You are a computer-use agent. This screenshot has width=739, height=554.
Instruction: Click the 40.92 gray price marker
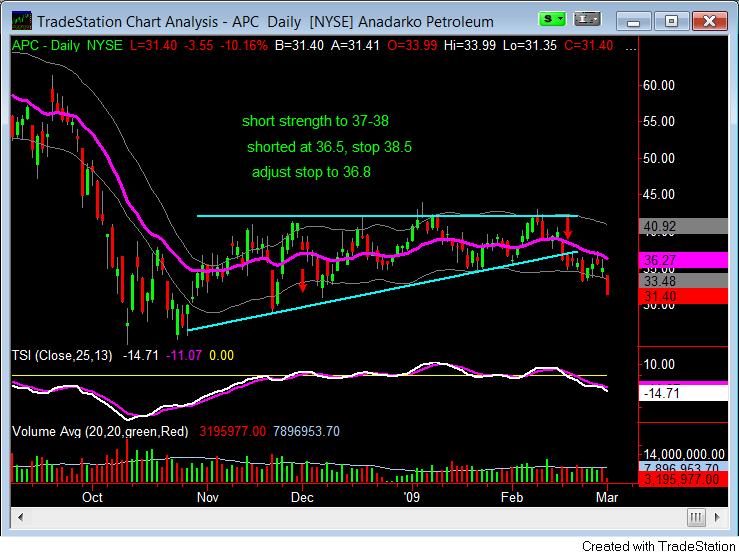[x=683, y=226]
